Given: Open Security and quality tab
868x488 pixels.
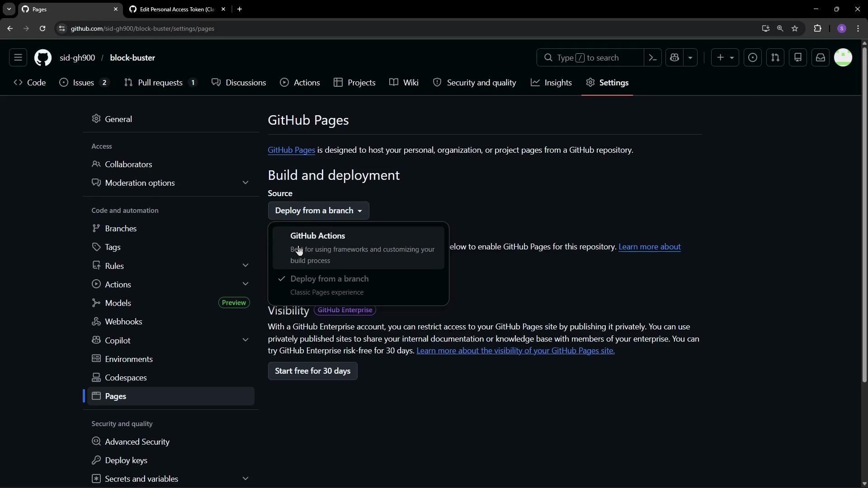Looking at the screenshot, I should pos(475,83).
